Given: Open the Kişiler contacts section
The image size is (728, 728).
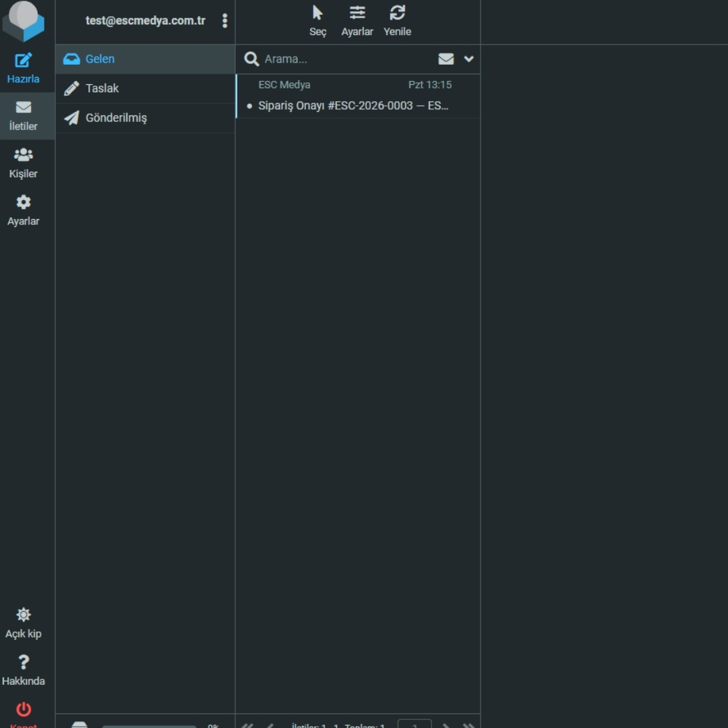Looking at the screenshot, I should (x=24, y=163).
